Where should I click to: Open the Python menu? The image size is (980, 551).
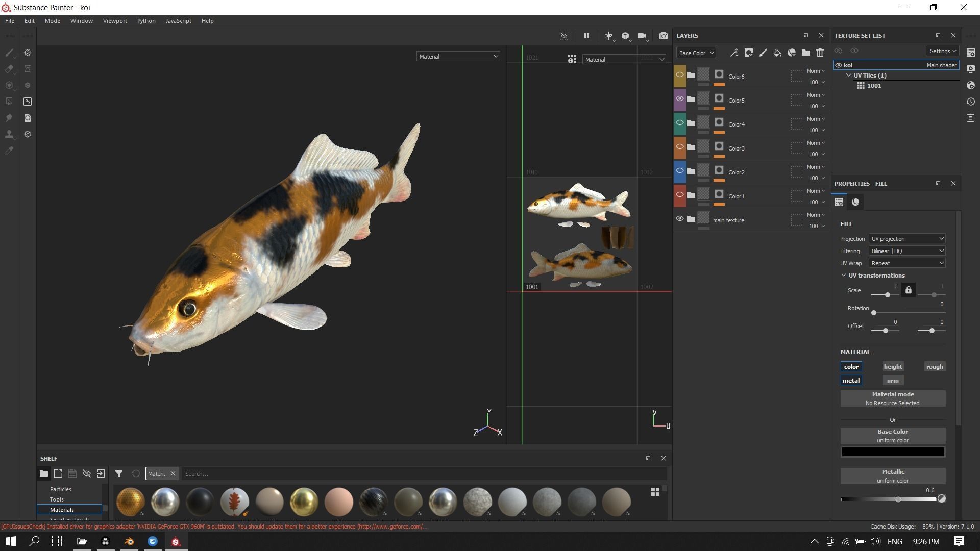coord(146,21)
